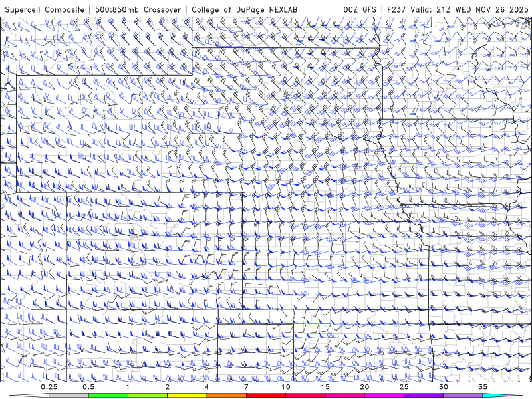Click the legend value 4
Viewport: 532px width, 399px height.
tap(207, 387)
